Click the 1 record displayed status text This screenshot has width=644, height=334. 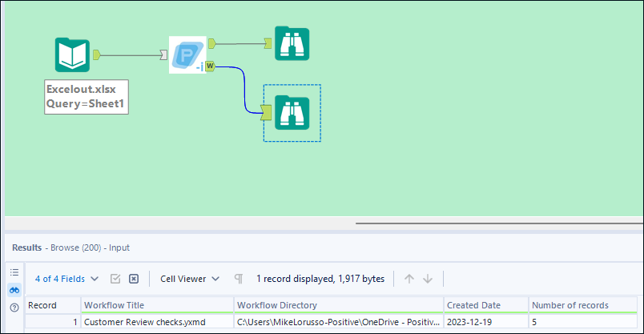pyautogui.click(x=320, y=279)
